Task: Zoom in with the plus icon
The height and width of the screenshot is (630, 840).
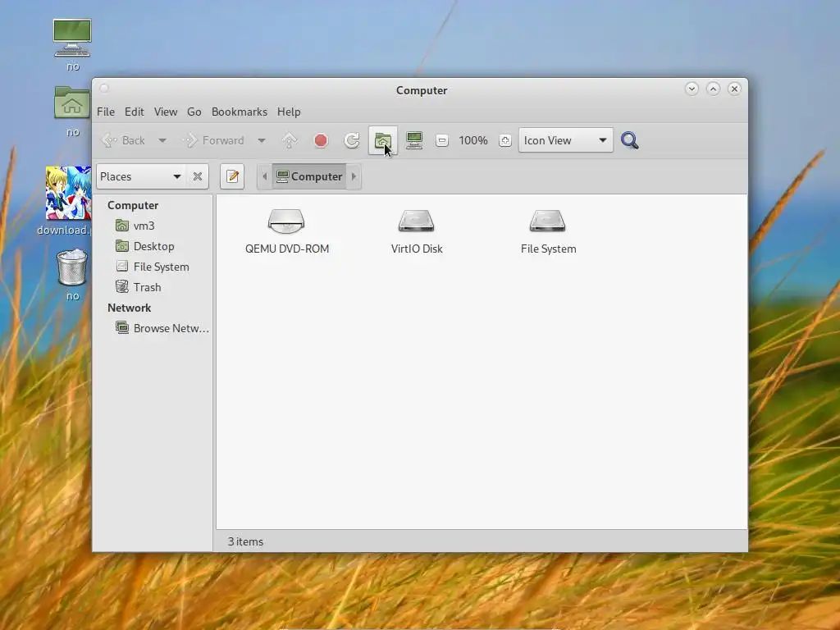Action: pyautogui.click(x=504, y=140)
